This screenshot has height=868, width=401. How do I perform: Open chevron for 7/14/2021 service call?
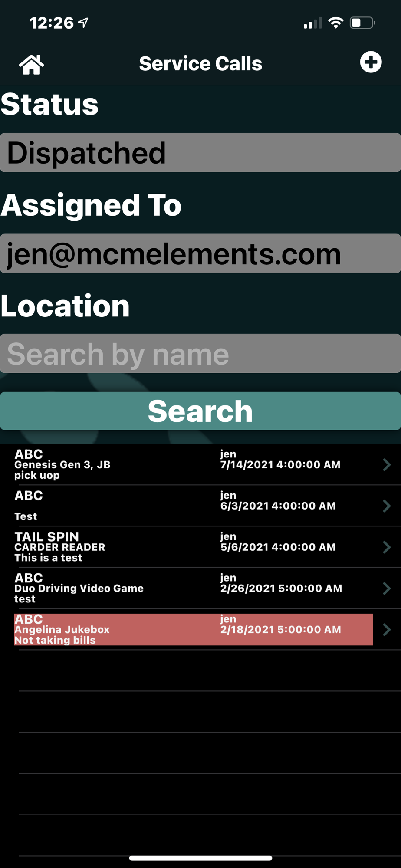click(x=387, y=465)
